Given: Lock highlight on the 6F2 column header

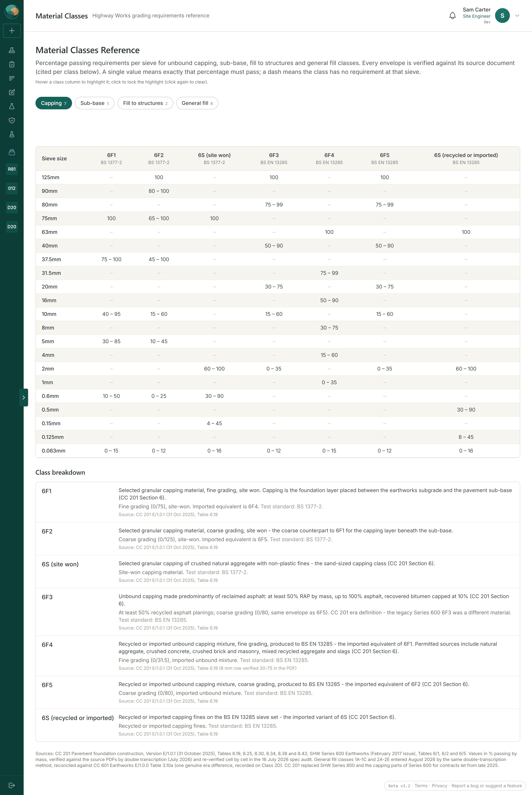Looking at the screenshot, I should (x=159, y=158).
